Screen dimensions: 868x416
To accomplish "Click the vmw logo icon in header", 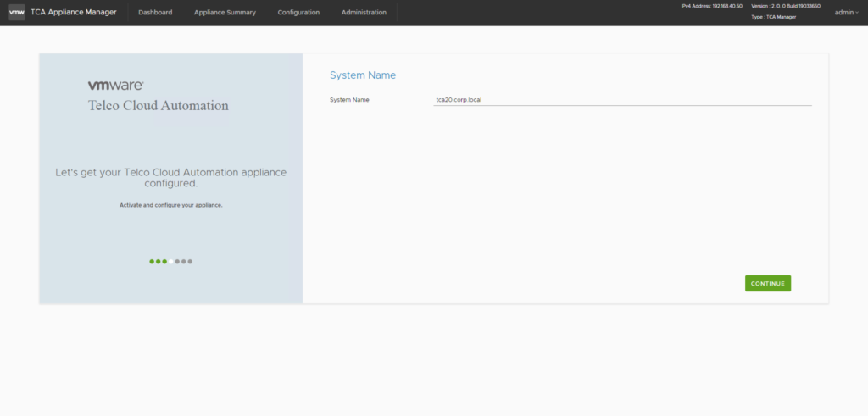I will pyautogui.click(x=17, y=12).
